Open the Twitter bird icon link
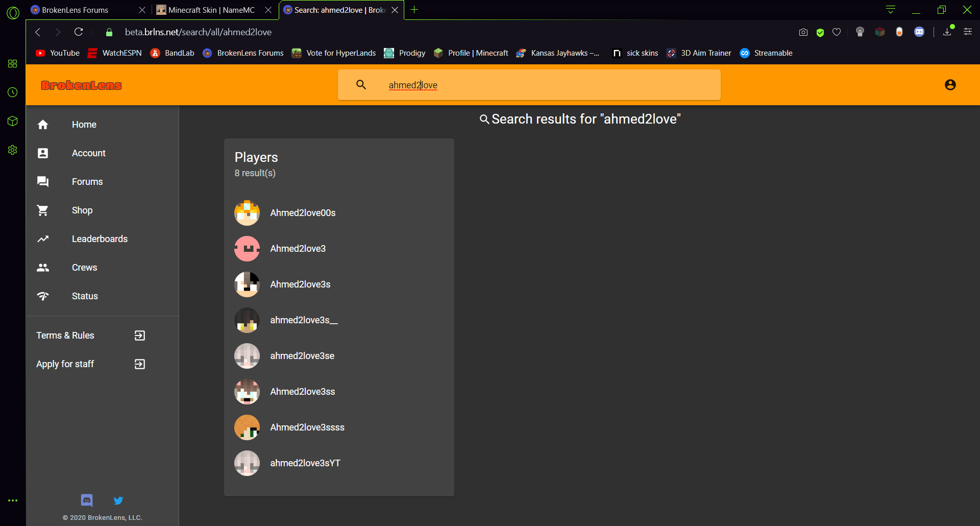This screenshot has height=526, width=980. pyautogui.click(x=118, y=500)
